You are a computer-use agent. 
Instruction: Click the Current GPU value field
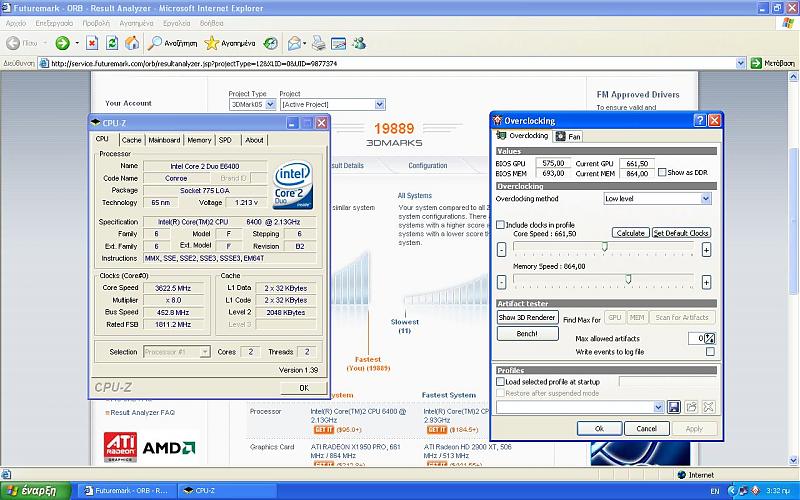[x=637, y=163]
